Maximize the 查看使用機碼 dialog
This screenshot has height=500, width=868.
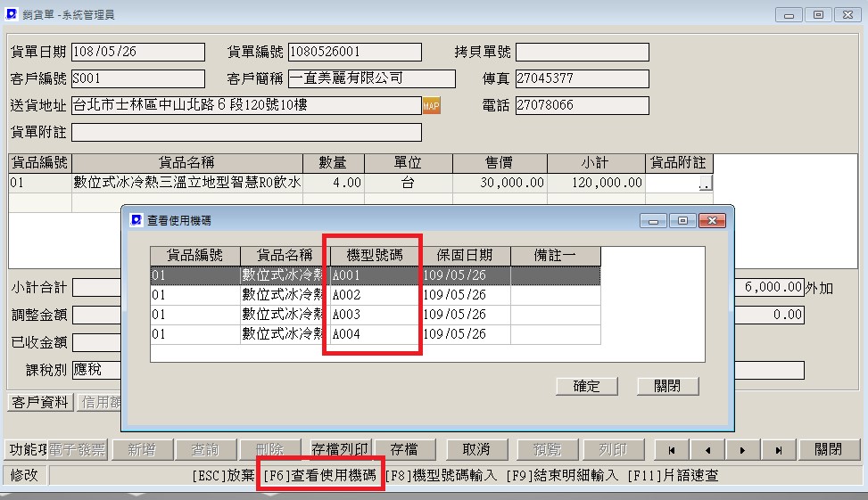pos(682,221)
